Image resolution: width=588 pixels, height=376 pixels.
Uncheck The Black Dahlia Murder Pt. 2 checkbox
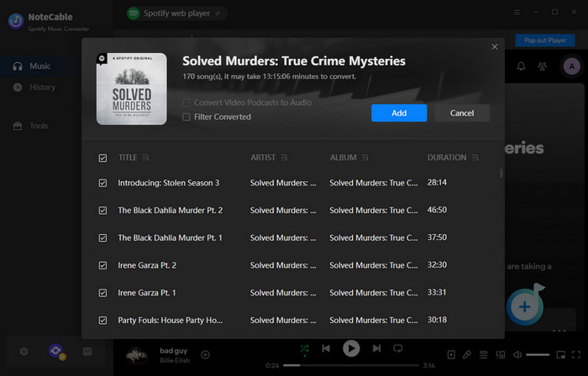click(x=102, y=211)
